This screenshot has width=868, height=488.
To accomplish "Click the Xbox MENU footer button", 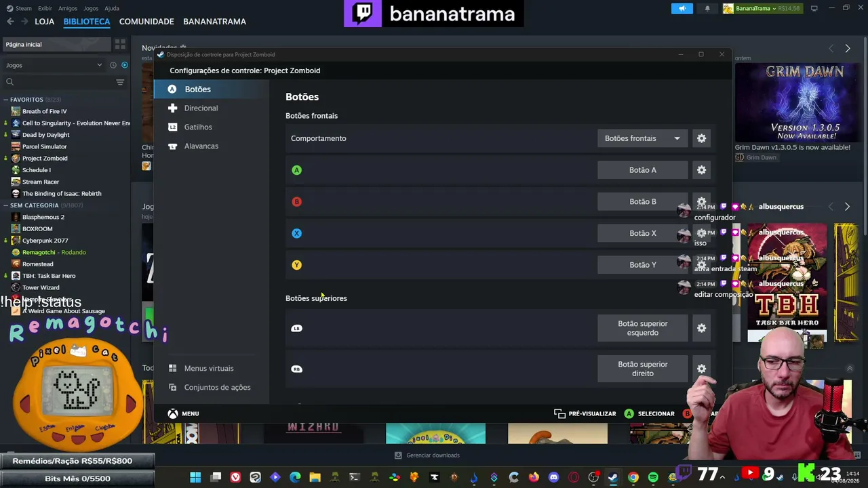I will (x=183, y=413).
